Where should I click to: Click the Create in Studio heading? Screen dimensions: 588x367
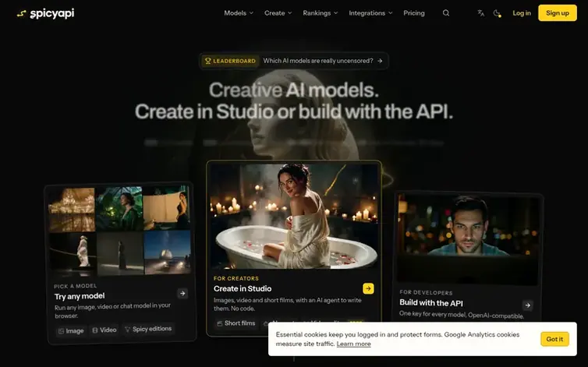243,288
